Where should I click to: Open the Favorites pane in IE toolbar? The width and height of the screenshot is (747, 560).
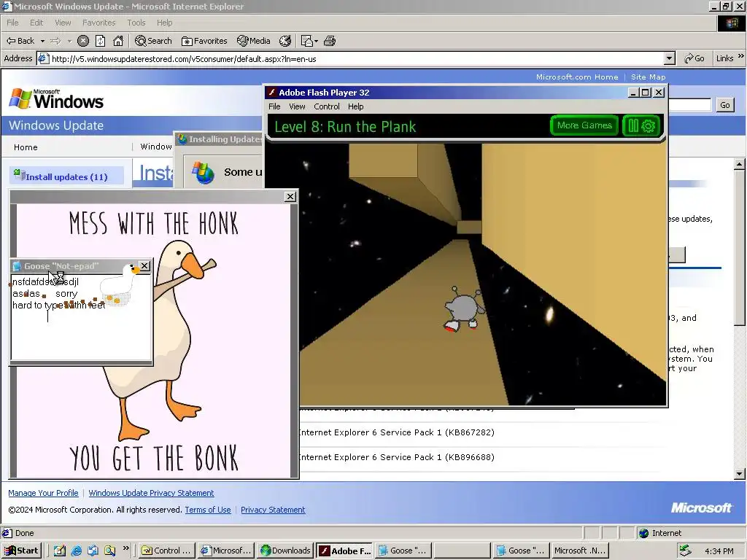pos(204,41)
